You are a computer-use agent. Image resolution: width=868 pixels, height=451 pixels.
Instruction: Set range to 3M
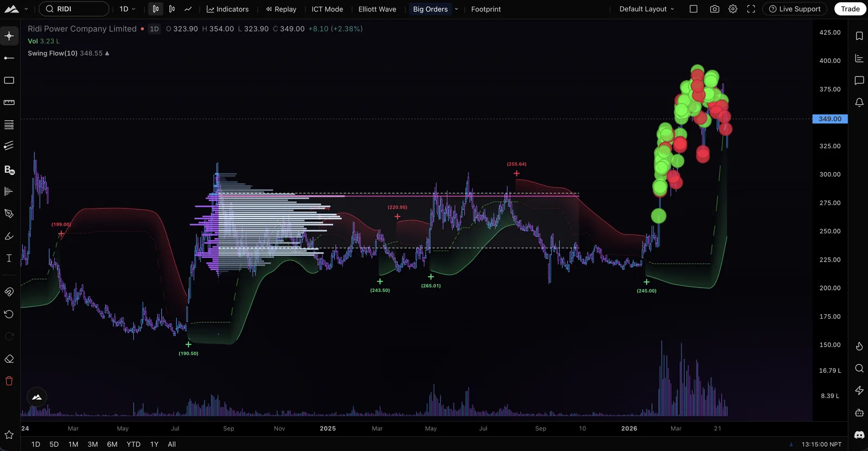pyautogui.click(x=93, y=444)
